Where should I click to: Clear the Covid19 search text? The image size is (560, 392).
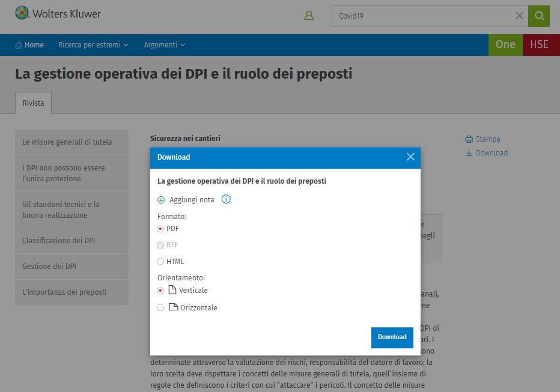(x=520, y=16)
